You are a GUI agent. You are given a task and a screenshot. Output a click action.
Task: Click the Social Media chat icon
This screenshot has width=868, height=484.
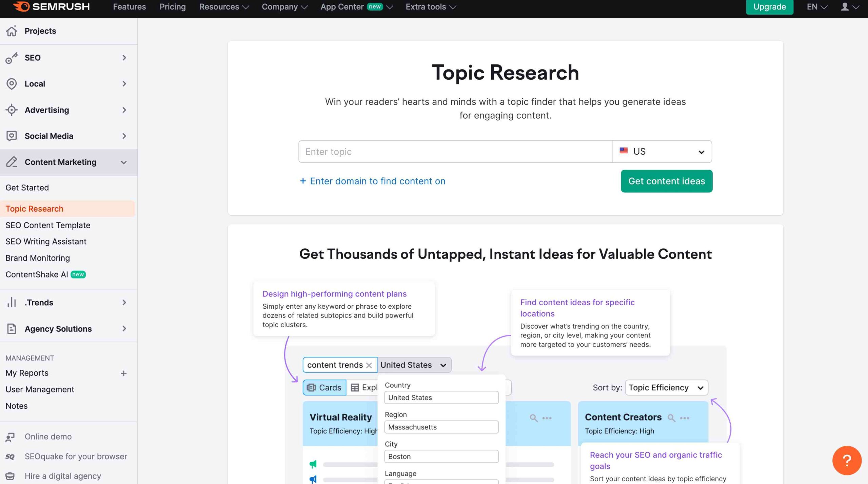click(12, 136)
